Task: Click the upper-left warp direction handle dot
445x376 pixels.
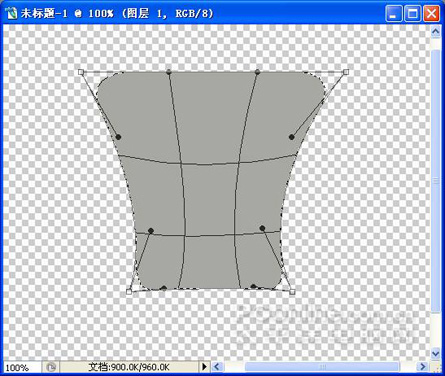Action: [x=118, y=137]
